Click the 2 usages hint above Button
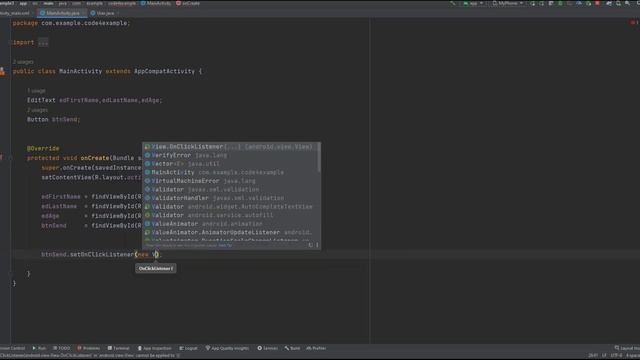Viewport: 640px width, 360px height. [x=38, y=110]
